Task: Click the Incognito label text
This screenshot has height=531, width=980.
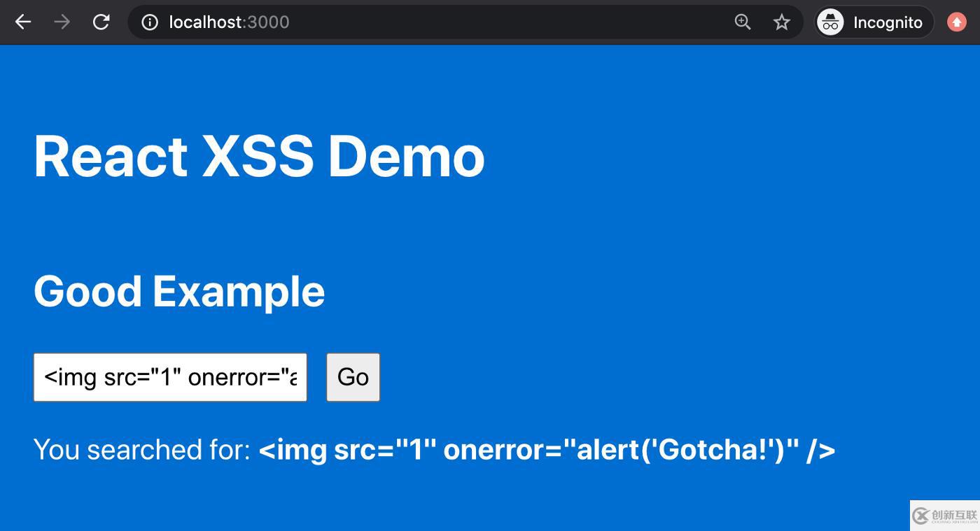Action: click(x=888, y=22)
